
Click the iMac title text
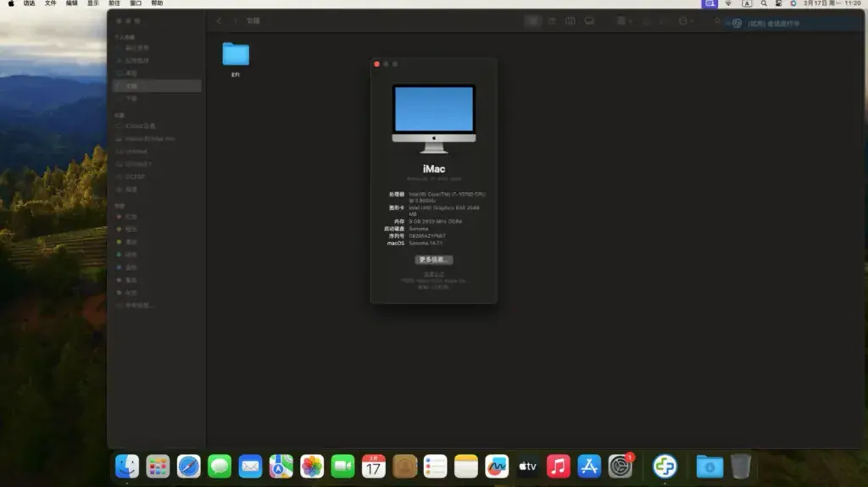(x=434, y=169)
